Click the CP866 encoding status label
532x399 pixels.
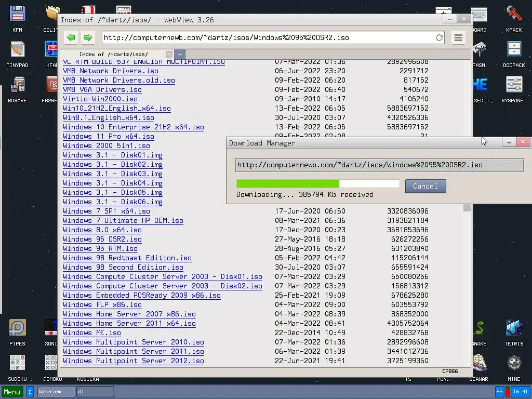click(x=450, y=371)
